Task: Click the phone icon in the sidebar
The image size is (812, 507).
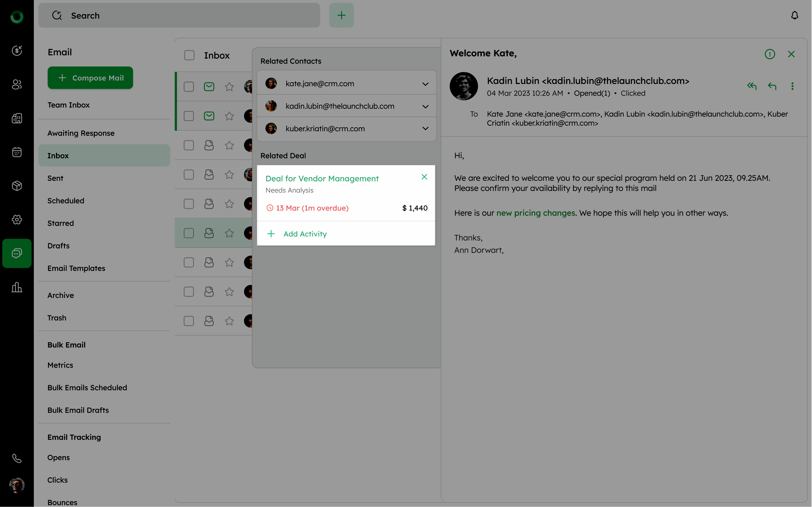Action: click(x=17, y=458)
